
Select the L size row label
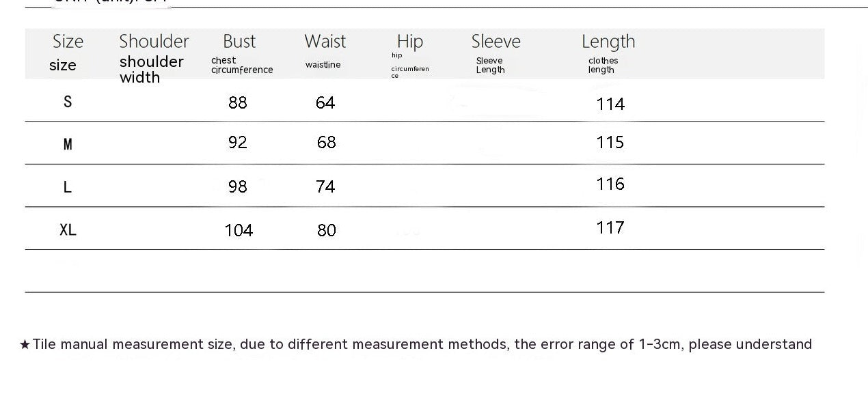point(67,187)
